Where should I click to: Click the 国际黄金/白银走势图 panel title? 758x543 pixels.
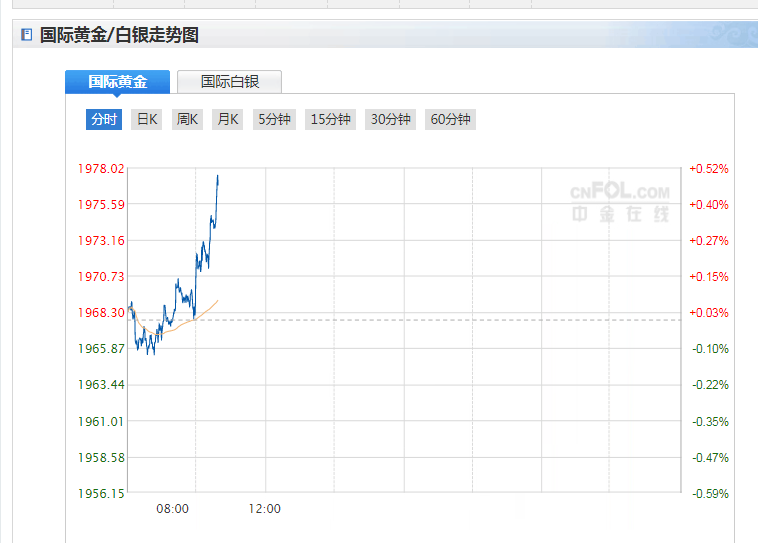(119, 35)
